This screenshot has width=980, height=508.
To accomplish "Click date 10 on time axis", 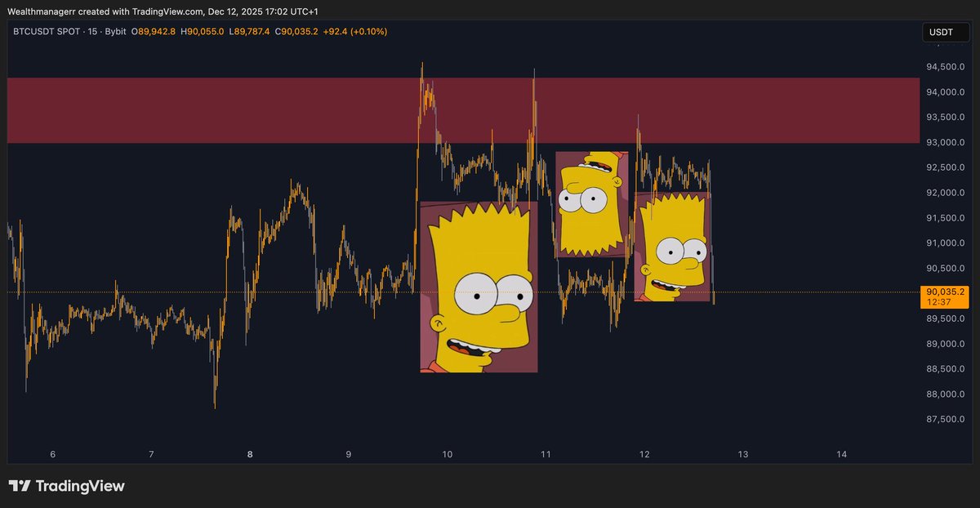I will 448,454.
